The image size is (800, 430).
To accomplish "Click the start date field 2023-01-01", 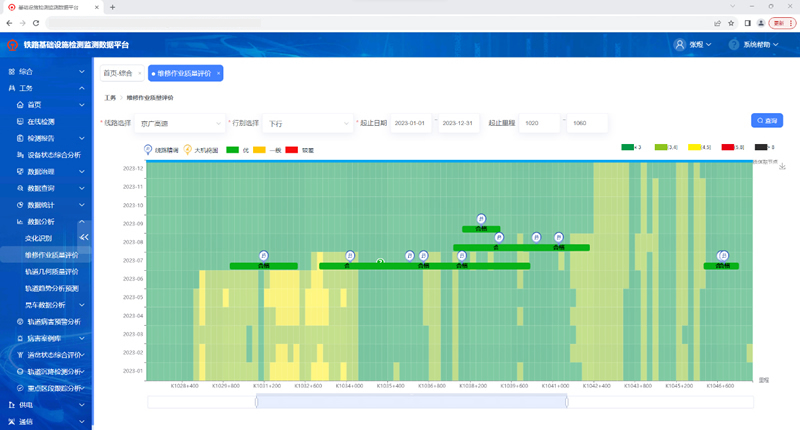I will [x=411, y=123].
